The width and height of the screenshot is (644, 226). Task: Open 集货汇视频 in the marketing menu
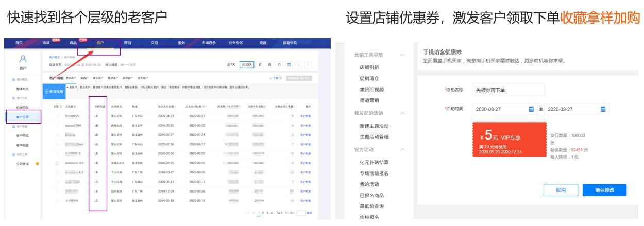371,89
